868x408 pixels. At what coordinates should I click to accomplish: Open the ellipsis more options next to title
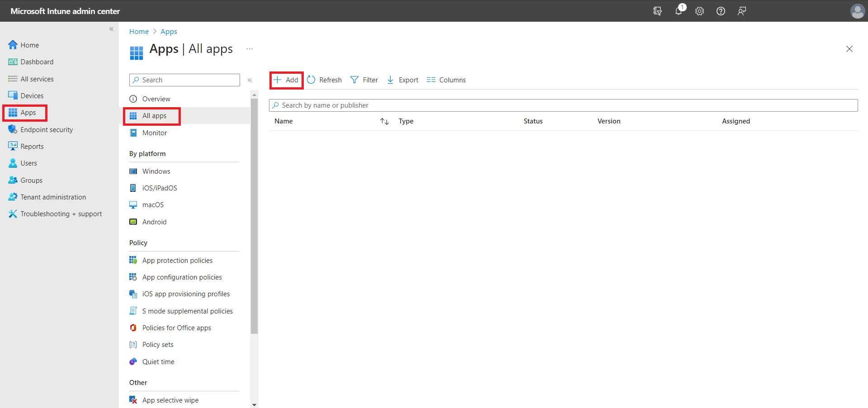click(x=250, y=49)
